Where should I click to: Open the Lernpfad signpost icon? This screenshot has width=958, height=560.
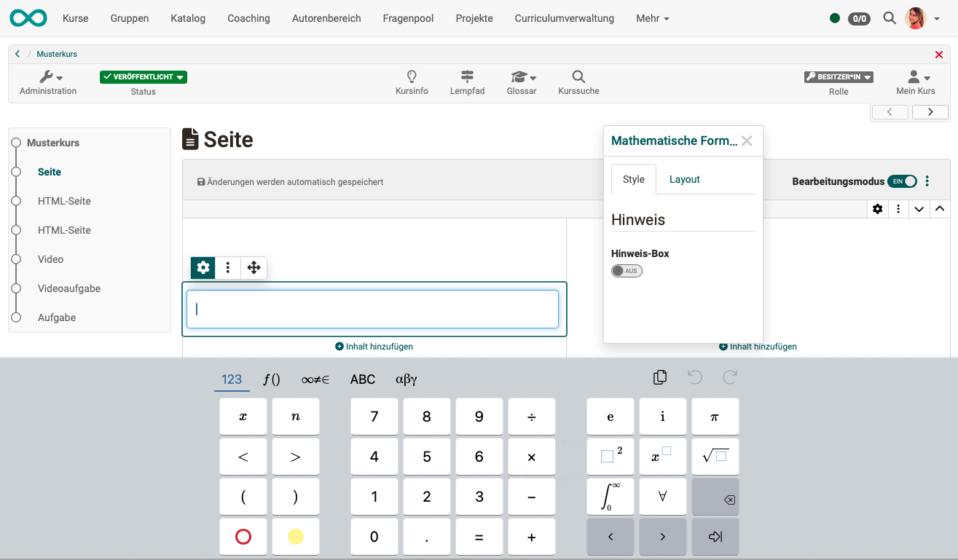coord(467,76)
